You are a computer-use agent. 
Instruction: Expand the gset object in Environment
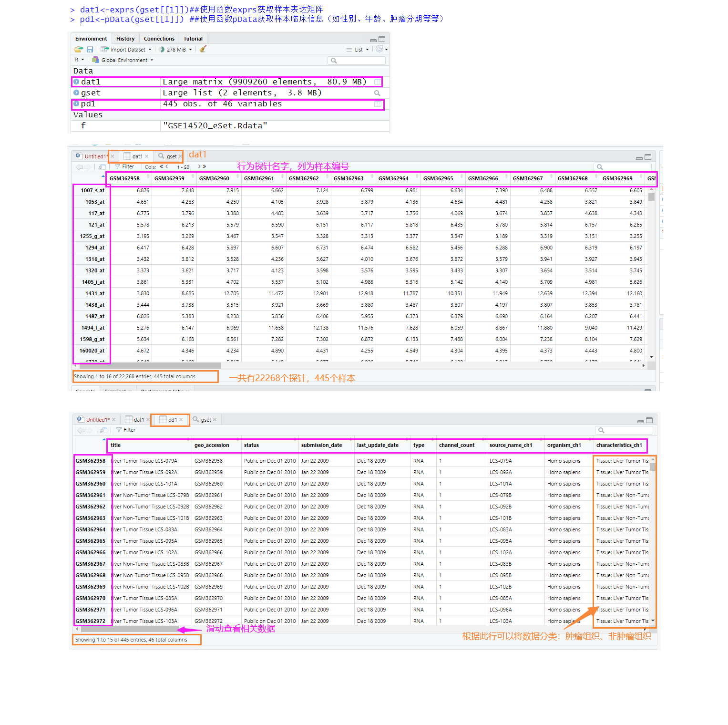(76, 93)
